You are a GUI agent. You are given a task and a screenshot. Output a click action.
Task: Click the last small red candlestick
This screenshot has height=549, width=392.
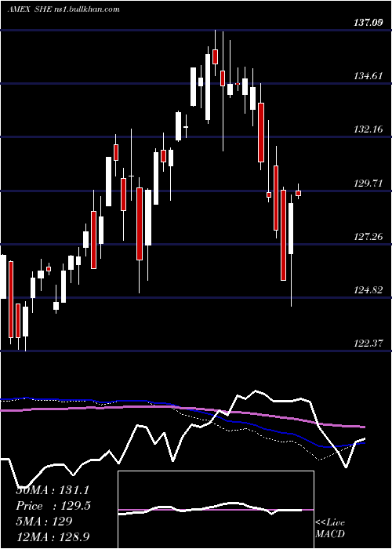point(298,193)
